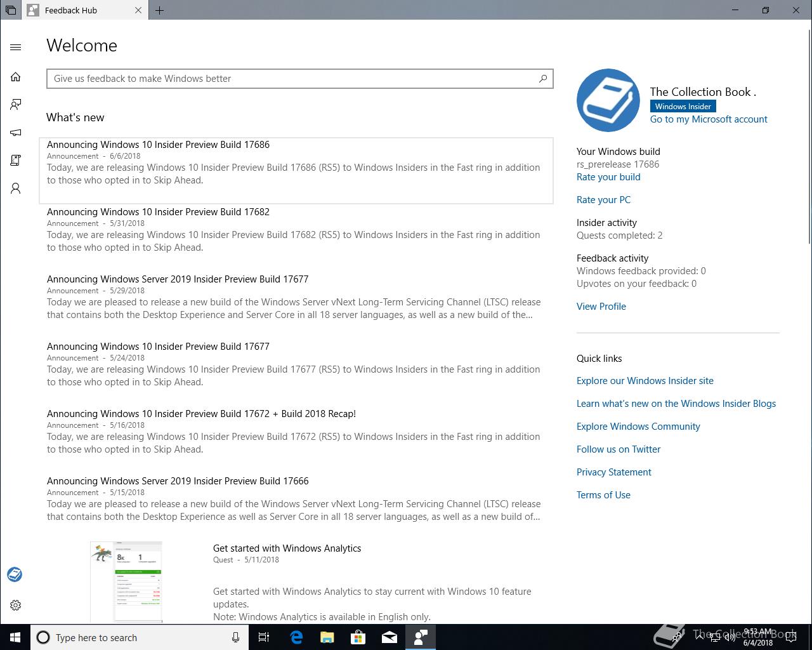Click Rate your build link
Screen dimensions: 812x650
coord(608,177)
